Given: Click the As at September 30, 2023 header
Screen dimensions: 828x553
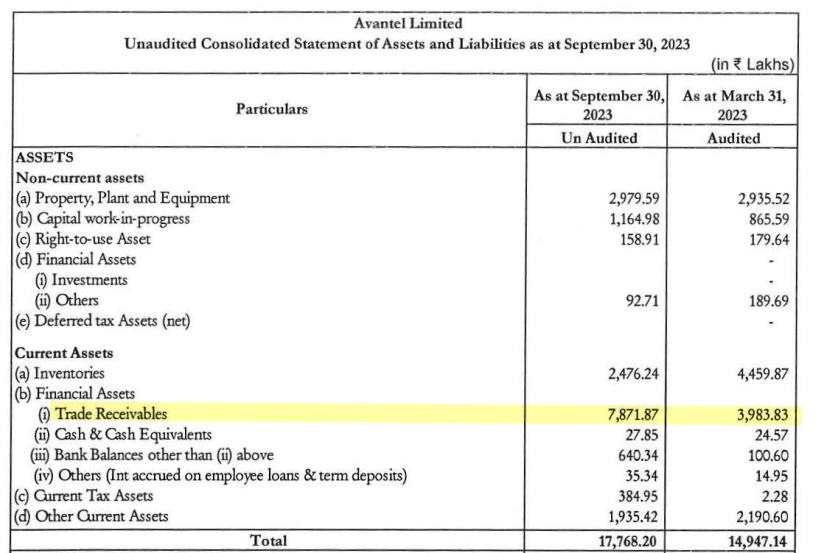Looking at the screenshot, I should pyautogui.click(x=598, y=105).
